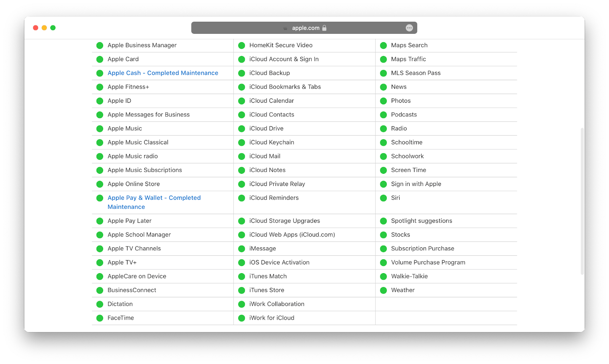Click the green dot next to Photos
The width and height of the screenshot is (609, 364).
pyautogui.click(x=383, y=101)
